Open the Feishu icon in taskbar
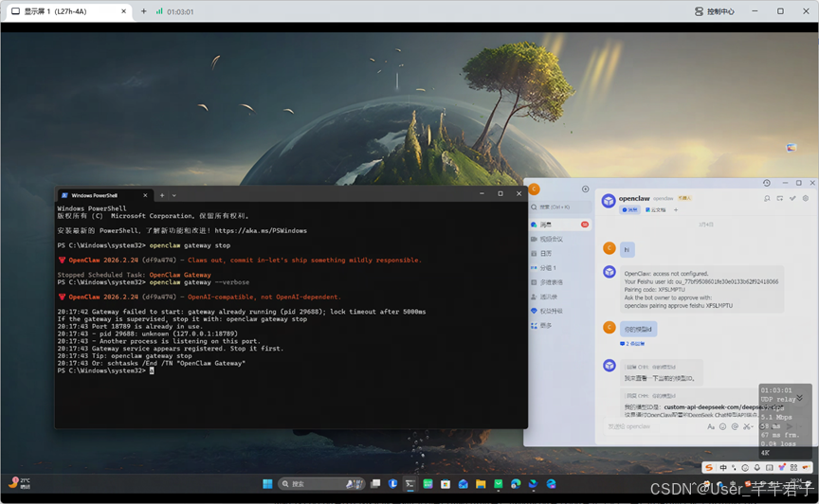819x504 pixels. coord(534,483)
